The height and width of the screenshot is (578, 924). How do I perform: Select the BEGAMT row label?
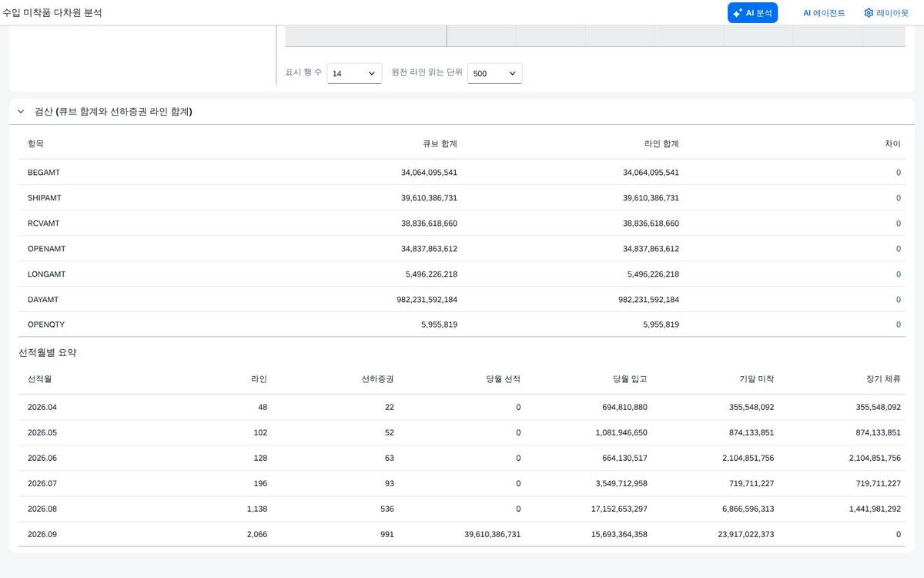[44, 173]
